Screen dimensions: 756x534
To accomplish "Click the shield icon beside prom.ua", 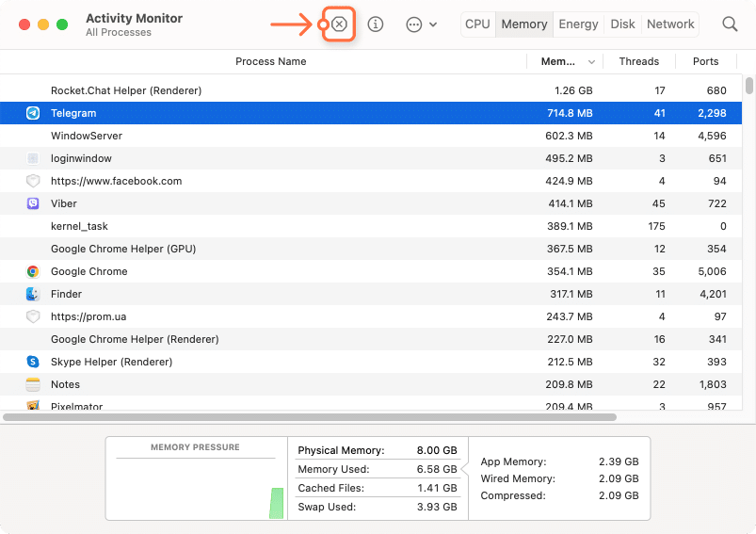I will [33, 316].
